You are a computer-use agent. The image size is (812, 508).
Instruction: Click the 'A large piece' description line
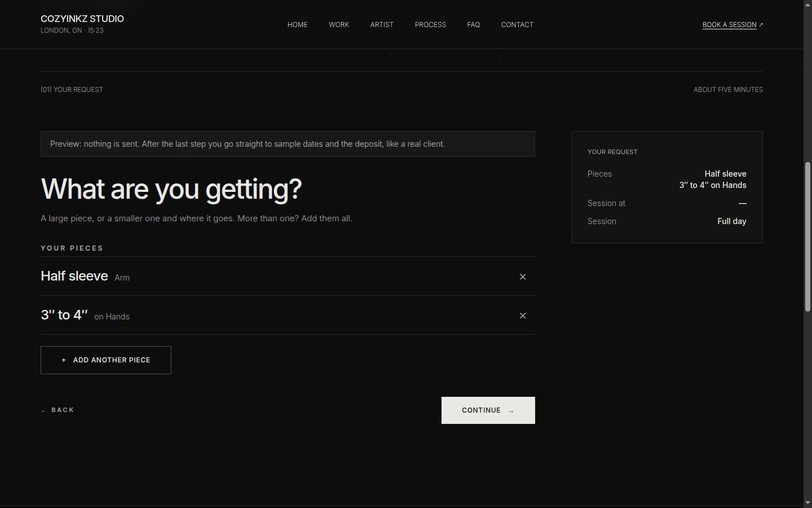point(196,218)
